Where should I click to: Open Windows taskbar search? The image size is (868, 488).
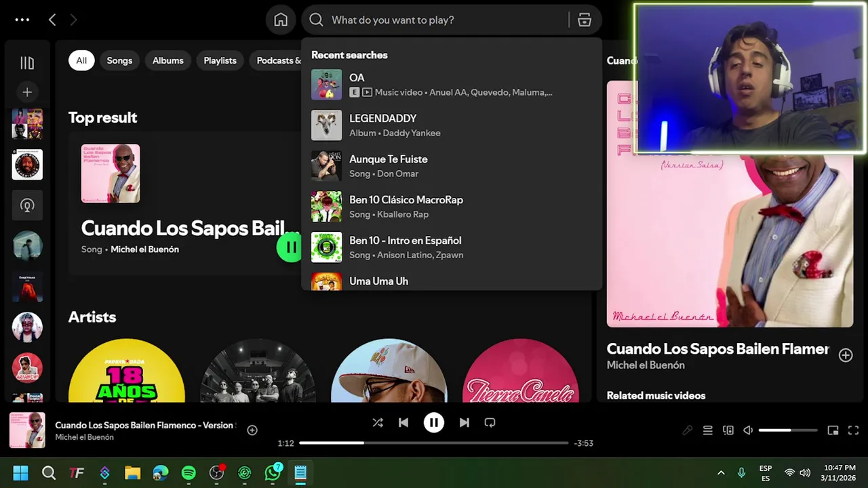pyautogui.click(x=49, y=472)
